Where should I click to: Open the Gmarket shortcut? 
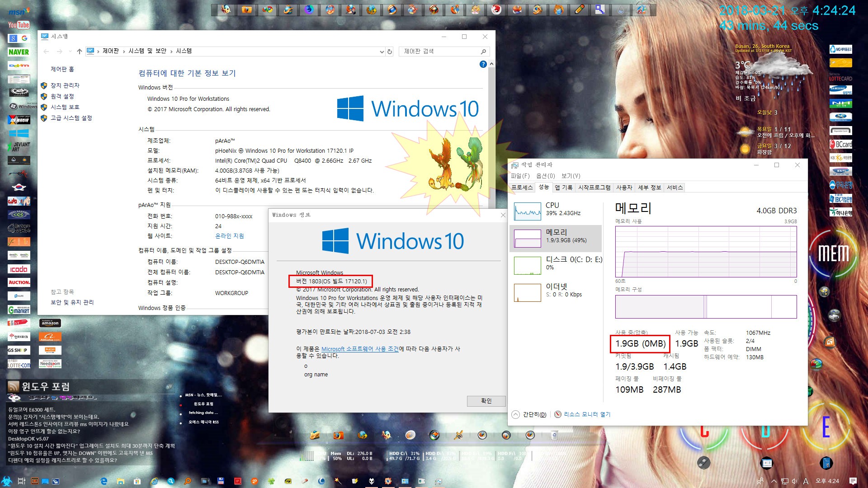click(x=19, y=310)
